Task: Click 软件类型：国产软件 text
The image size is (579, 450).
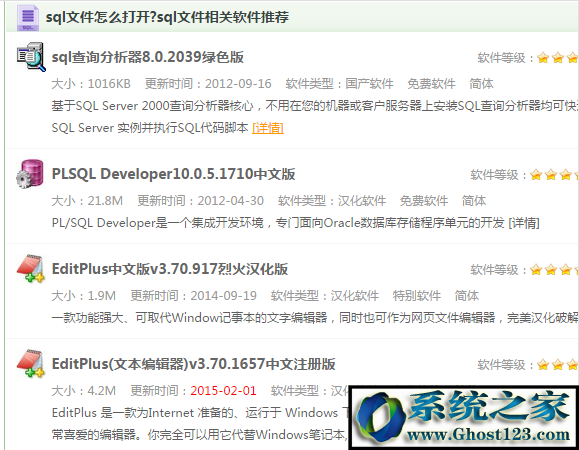Action: tap(339, 84)
